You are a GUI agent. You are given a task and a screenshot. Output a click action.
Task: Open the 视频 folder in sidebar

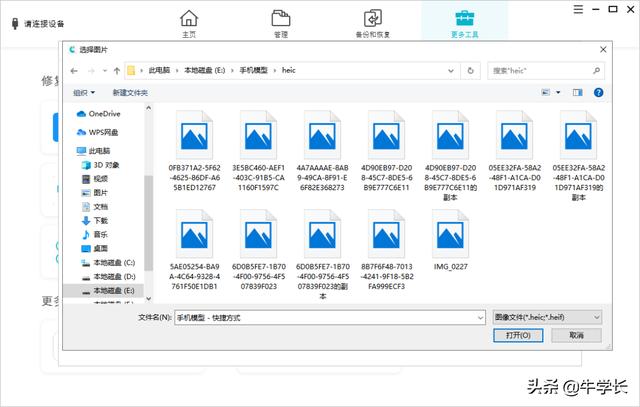pos(95,179)
